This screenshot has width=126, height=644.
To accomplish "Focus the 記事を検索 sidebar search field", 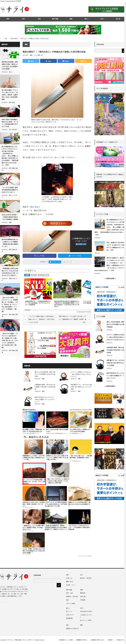I will pos(108,51).
